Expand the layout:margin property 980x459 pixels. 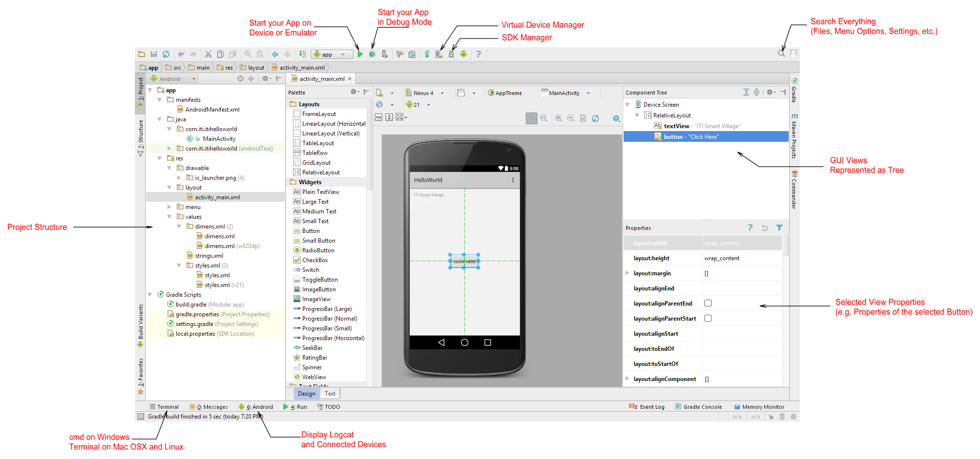coord(627,273)
